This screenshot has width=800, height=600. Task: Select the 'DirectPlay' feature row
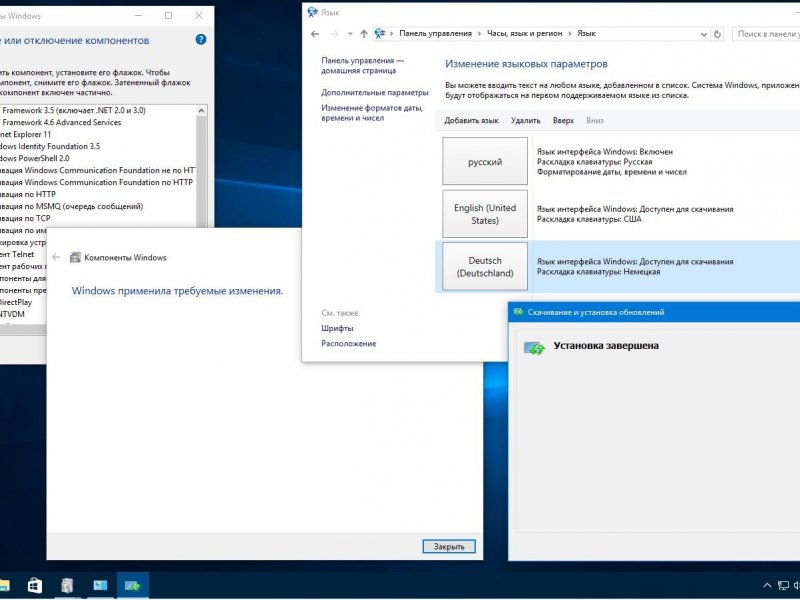[23, 302]
